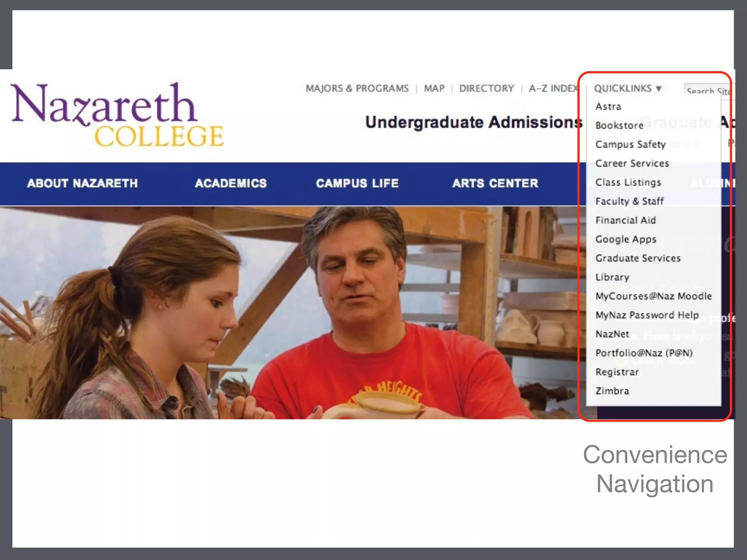This screenshot has width=747, height=560.
Task: Select Bookstore in Quicklinks dropdown
Action: [619, 125]
